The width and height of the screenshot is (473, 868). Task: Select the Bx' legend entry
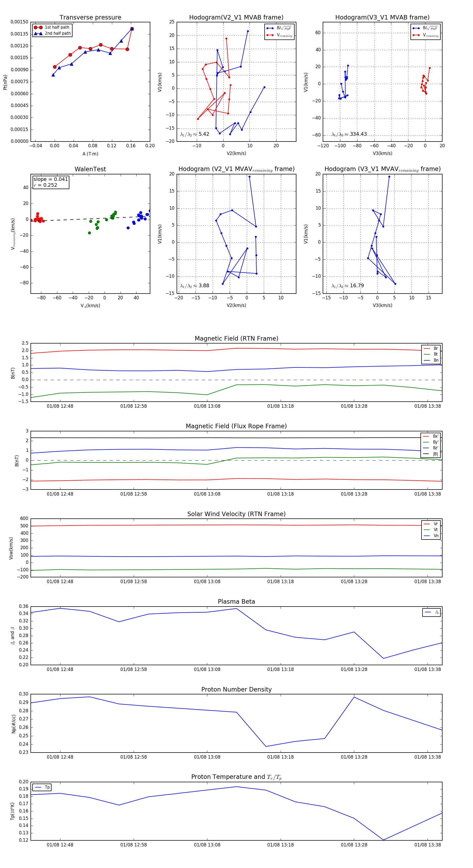(431, 436)
